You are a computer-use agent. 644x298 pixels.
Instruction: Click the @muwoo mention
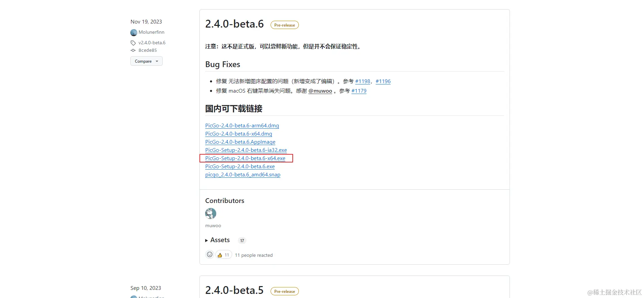pos(320,91)
